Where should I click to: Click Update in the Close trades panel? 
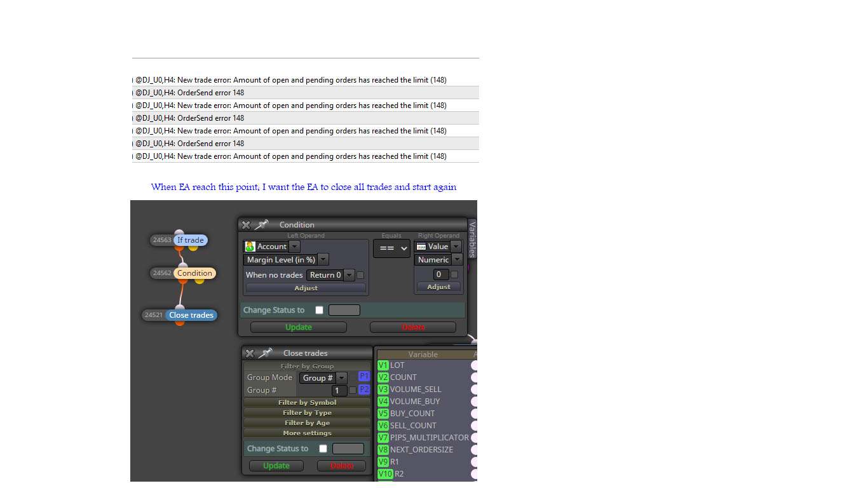[x=276, y=466]
